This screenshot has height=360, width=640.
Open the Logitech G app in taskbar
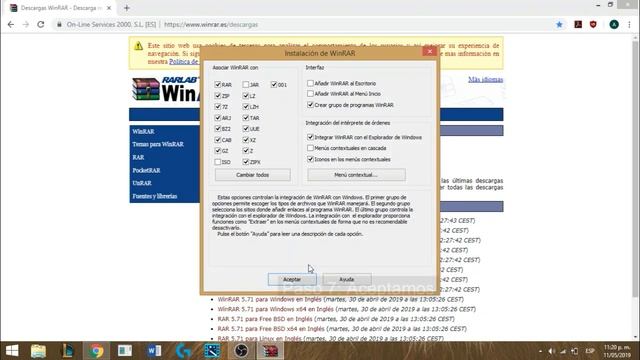pos(183,351)
